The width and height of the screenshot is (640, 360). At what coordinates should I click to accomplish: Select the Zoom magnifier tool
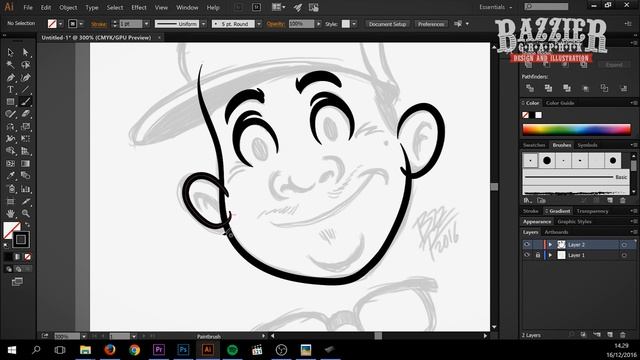(x=25, y=213)
